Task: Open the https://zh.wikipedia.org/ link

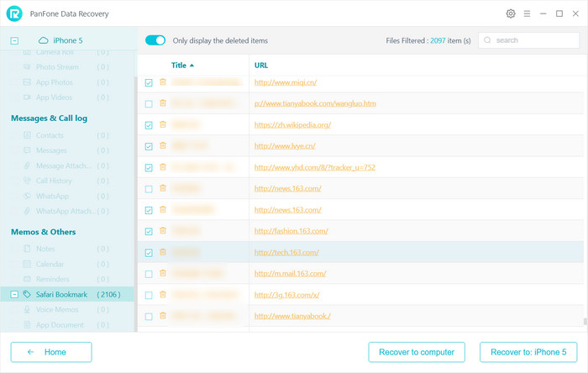Action: tap(292, 124)
